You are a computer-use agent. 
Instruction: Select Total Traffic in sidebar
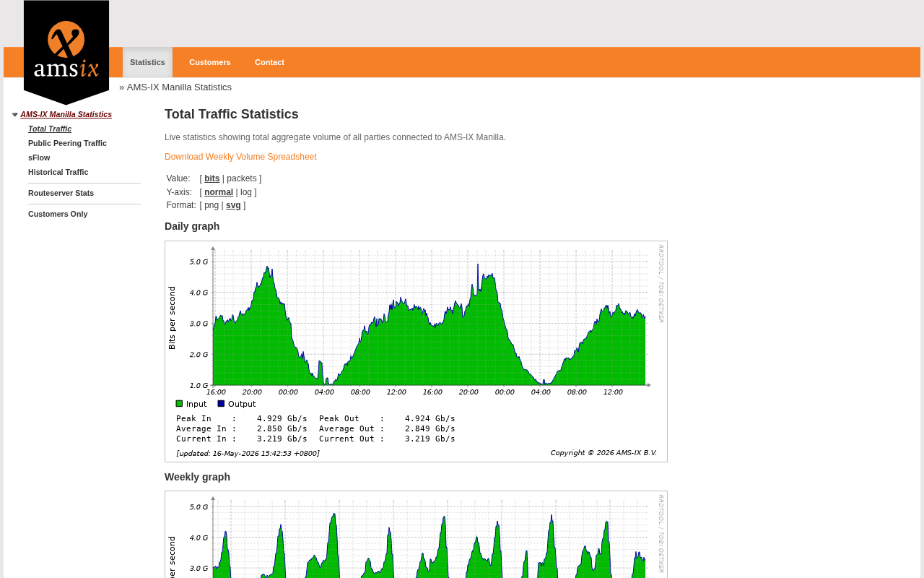(50, 129)
